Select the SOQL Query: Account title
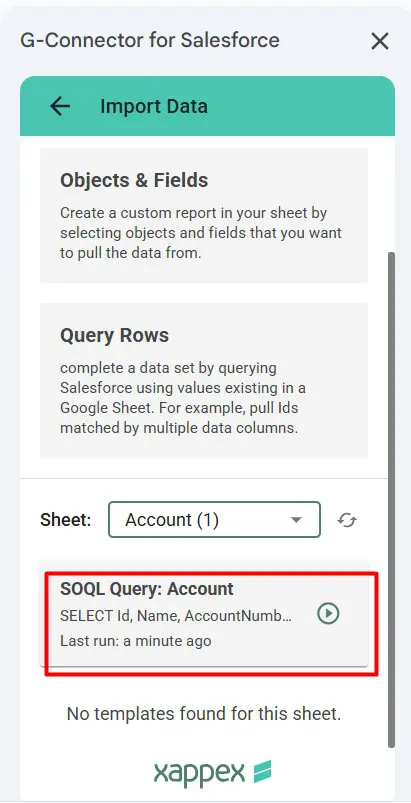This screenshot has height=803, width=411. click(x=147, y=589)
